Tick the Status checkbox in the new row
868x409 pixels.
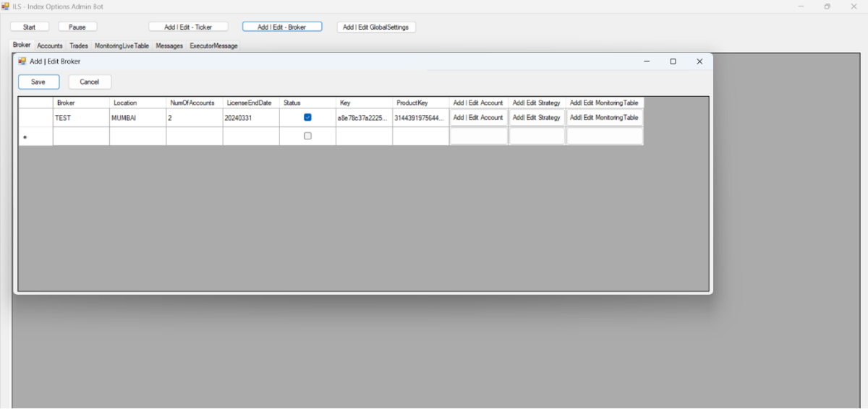(x=307, y=136)
